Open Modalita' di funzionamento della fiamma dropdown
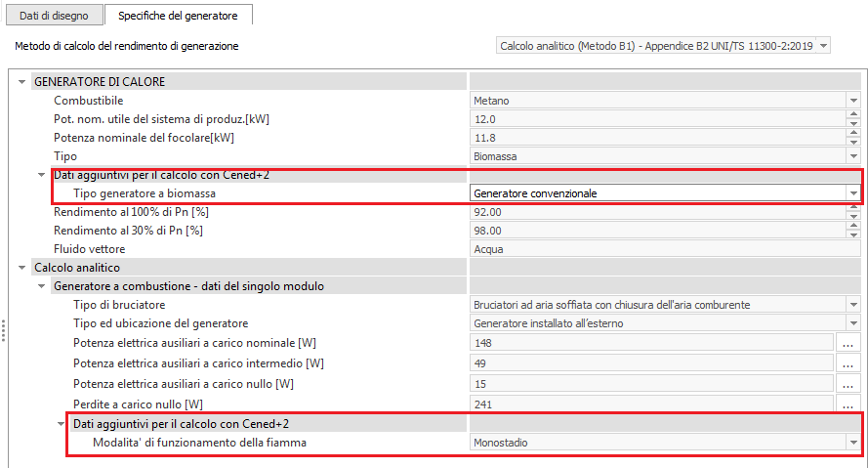 [x=853, y=443]
